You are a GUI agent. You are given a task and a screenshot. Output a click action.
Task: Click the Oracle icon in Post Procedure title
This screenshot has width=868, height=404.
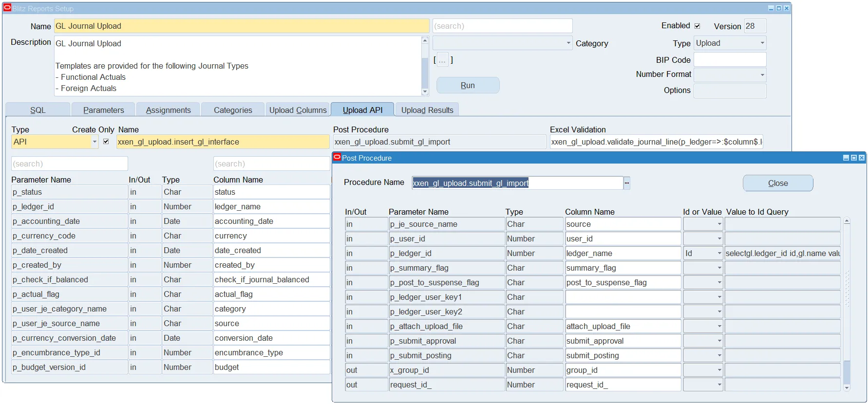(337, 158)
